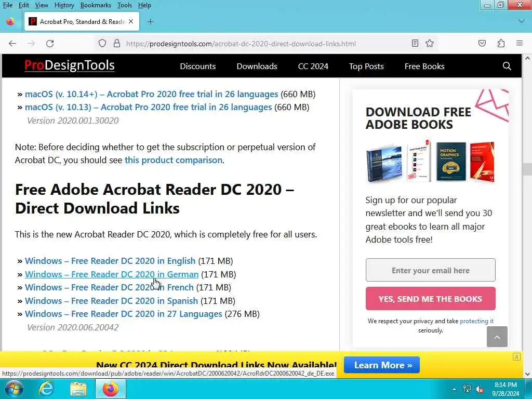The width and height of the screenshot is (532, 399).
Task: Click the address bar URL
Action: (x=241, y=44)
